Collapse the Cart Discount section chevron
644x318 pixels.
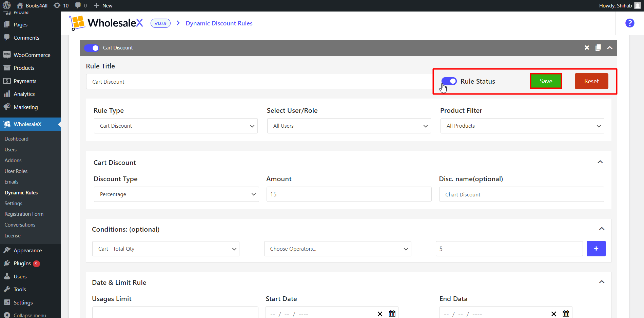coord(600,162)
